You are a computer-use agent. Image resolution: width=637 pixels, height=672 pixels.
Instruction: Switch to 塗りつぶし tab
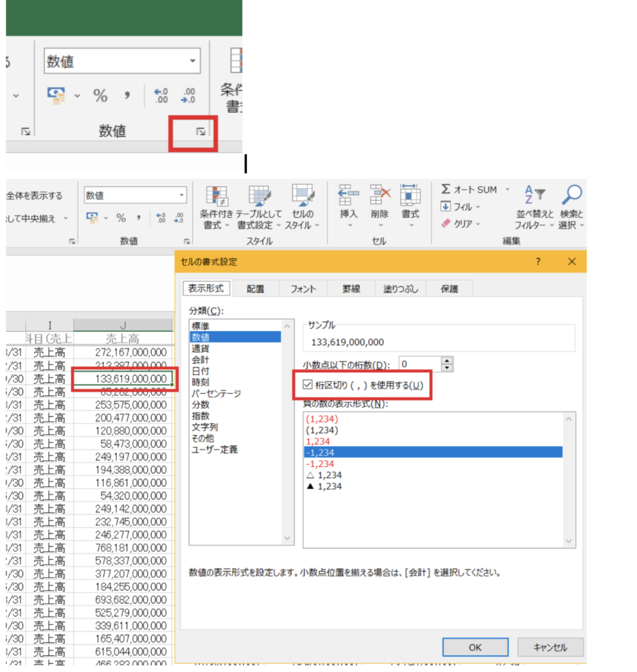401,289
